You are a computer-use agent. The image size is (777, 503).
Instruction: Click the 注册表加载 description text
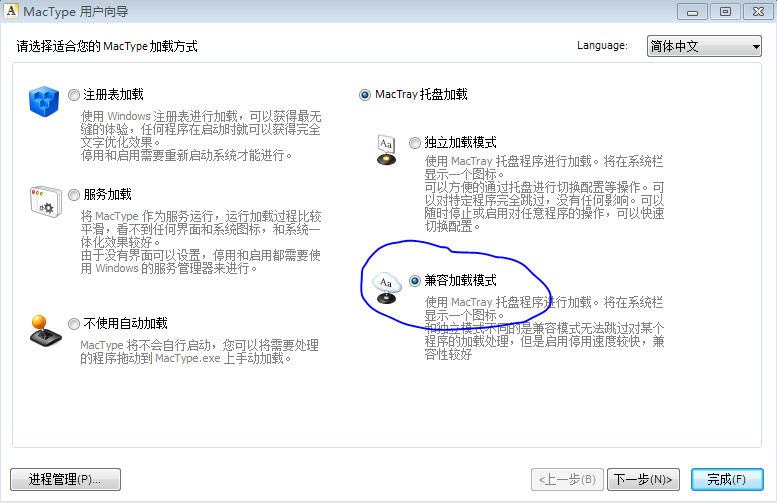[x=201, y=136]
